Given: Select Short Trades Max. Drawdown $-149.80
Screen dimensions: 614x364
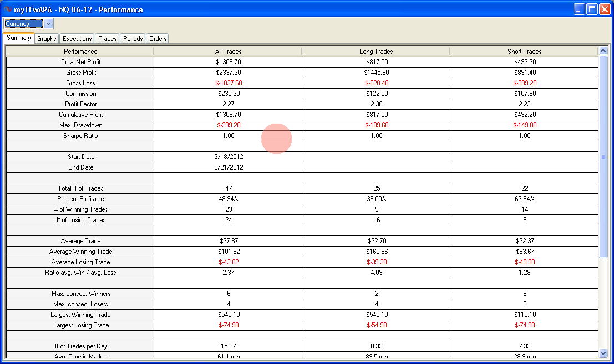Looking at the screenshot, I should point(525,125).
